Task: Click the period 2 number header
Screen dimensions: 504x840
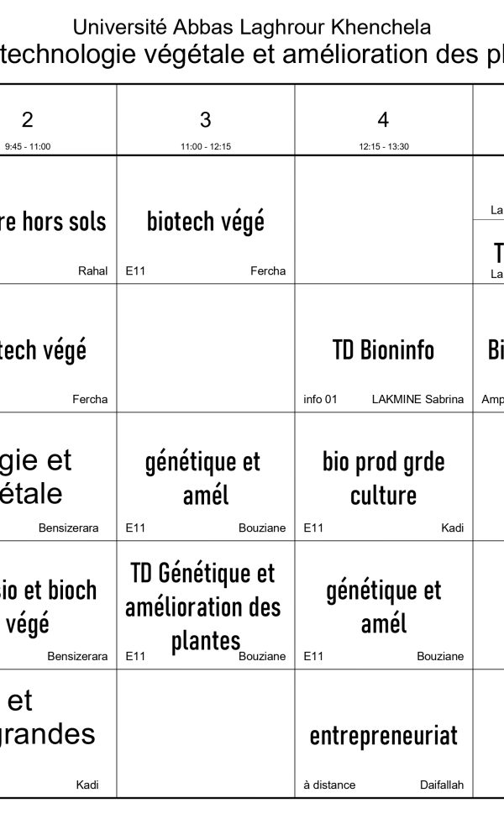Action: pos(28,119)
